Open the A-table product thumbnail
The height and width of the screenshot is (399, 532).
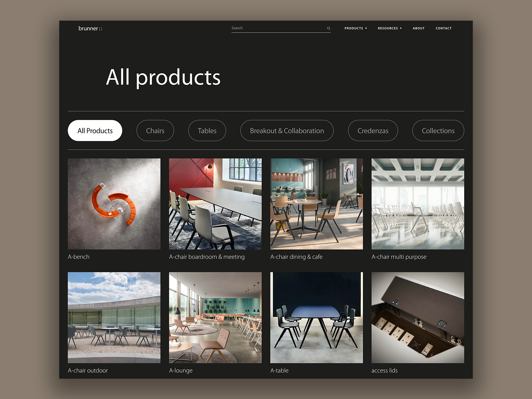pyautogui.click(x=317, y=318)
